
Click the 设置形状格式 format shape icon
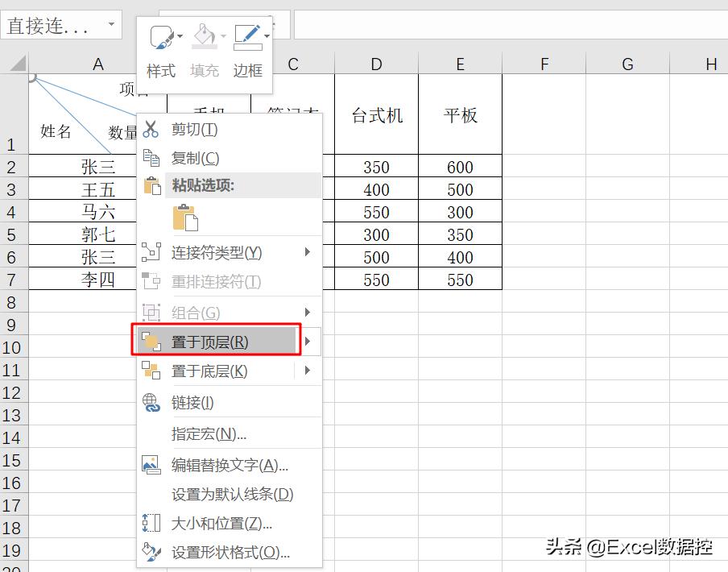pos(150,553)
